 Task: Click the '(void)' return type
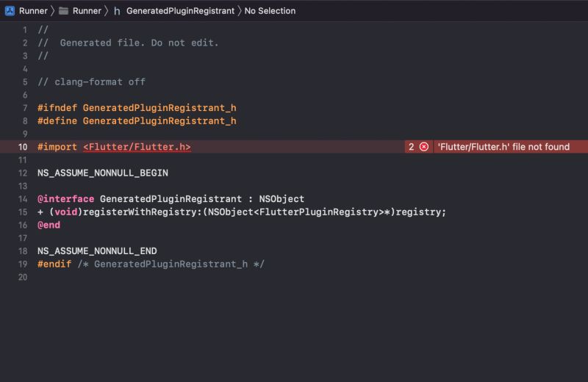click(x=65, y=212)
